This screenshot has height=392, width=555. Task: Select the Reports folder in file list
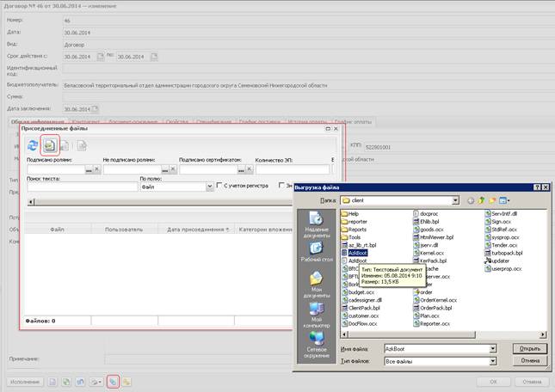[356, 230]
